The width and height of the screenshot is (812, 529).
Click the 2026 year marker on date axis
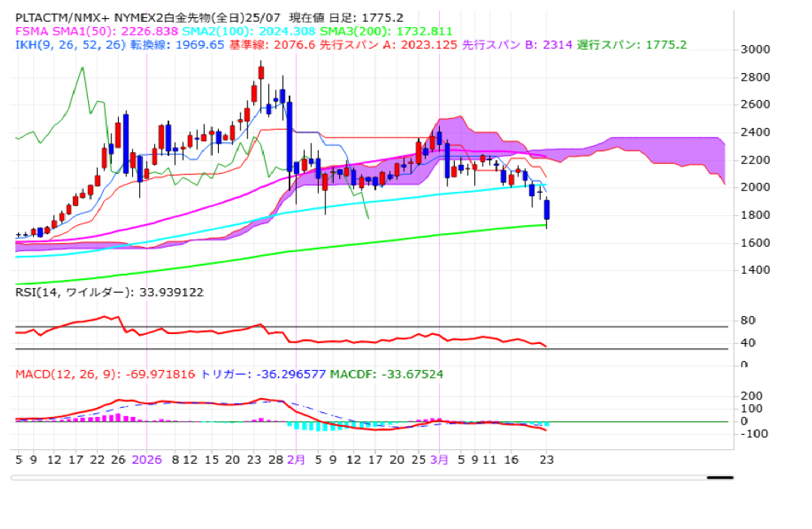coord(147,459)
